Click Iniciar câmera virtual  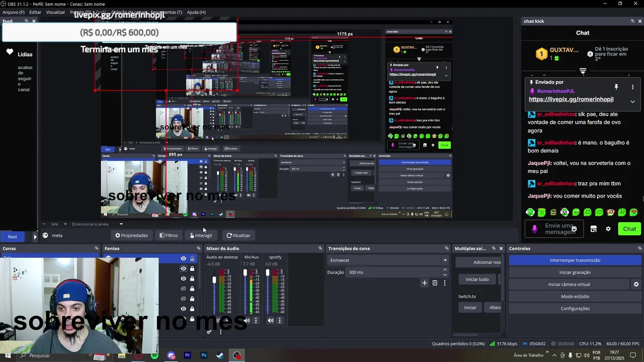pos(569,284)
